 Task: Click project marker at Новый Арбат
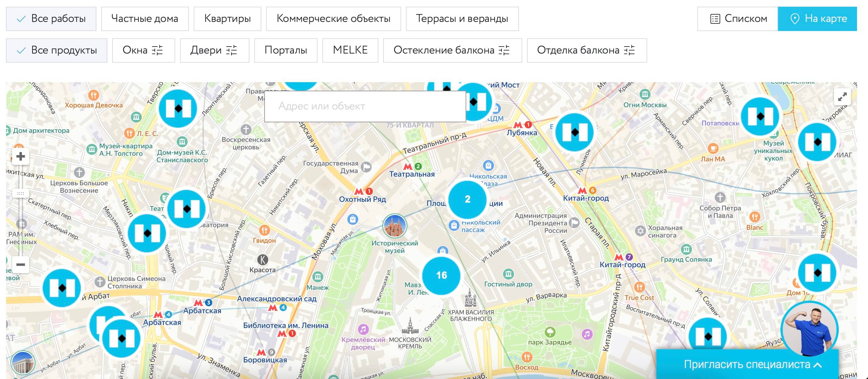[x=62, y=288]
